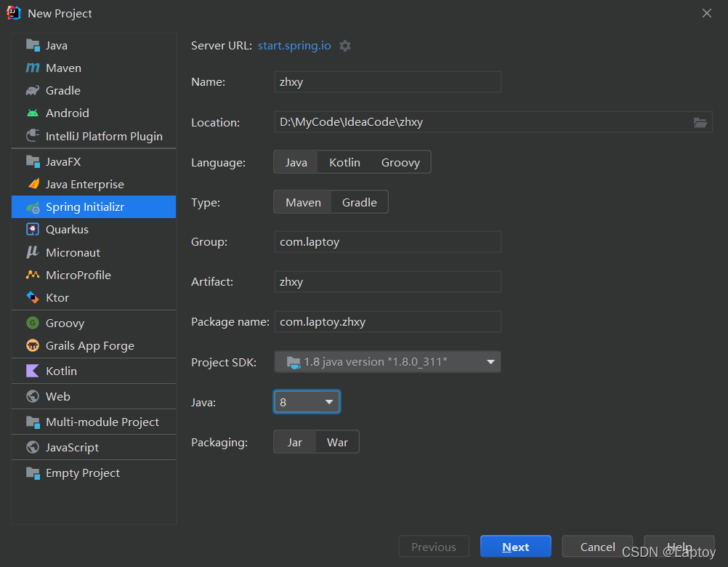The image size is (728, 567).
Task: Click IntelliJ IDEA logo in title bar
Action: click(x=14, y=13)
